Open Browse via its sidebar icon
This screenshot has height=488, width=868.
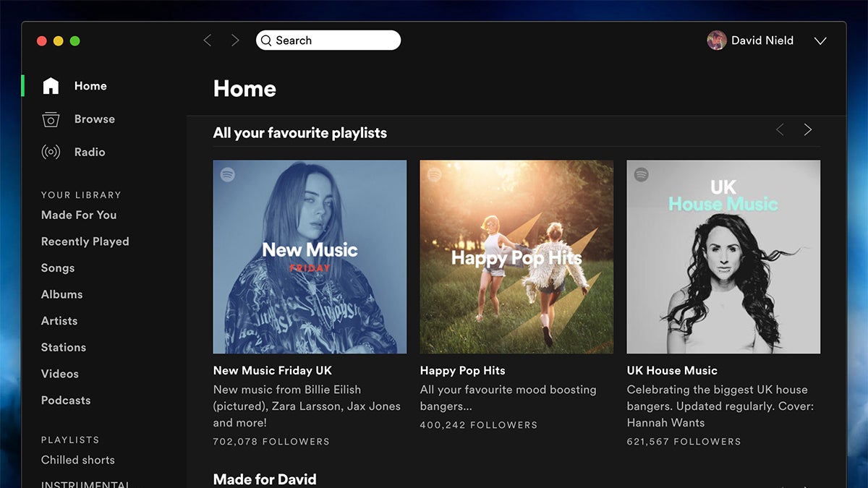click(x=51, y=119)
